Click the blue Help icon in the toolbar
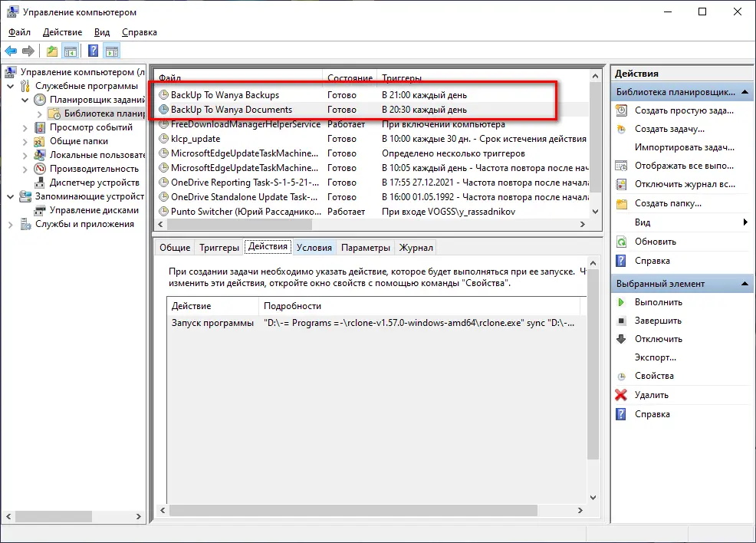 coord(93,51)
